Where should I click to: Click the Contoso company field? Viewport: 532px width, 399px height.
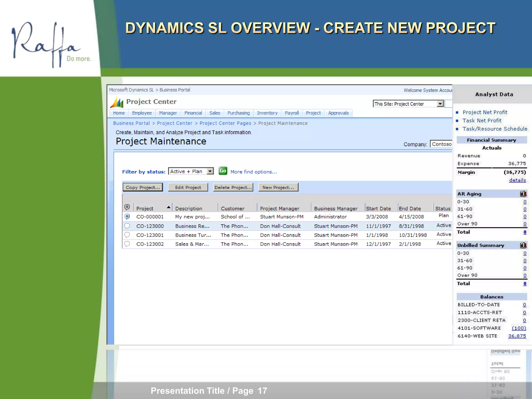(x=441, y=144)
